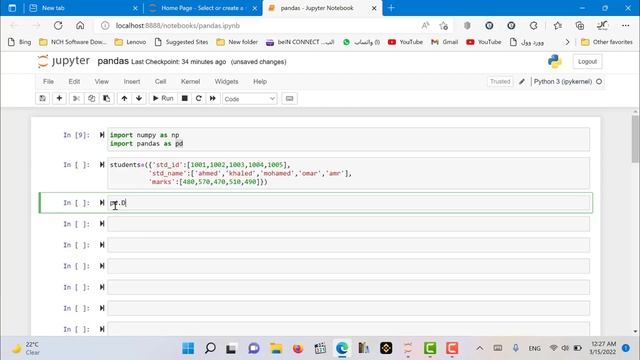This screenshot has width=640, height=360.
Task: Switch to the New tab browser tab
Action: [x=82, y=8]
